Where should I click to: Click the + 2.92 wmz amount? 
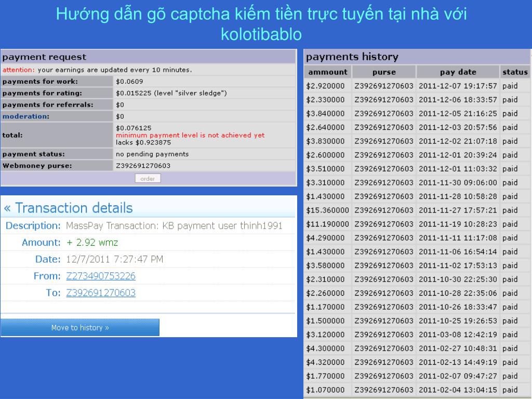click(x=92, y=242)
